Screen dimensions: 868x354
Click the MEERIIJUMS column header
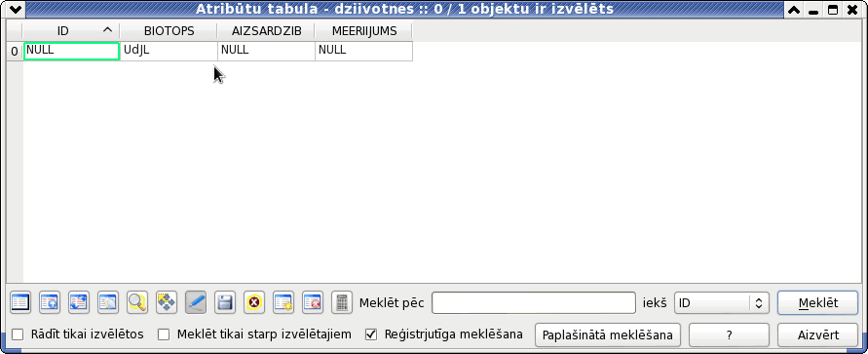[363, 31]
